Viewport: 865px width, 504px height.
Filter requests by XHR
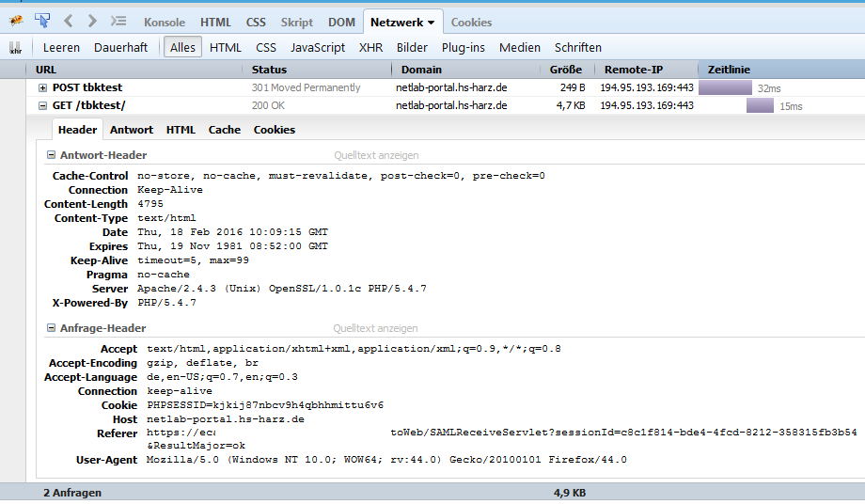[370, 47]
